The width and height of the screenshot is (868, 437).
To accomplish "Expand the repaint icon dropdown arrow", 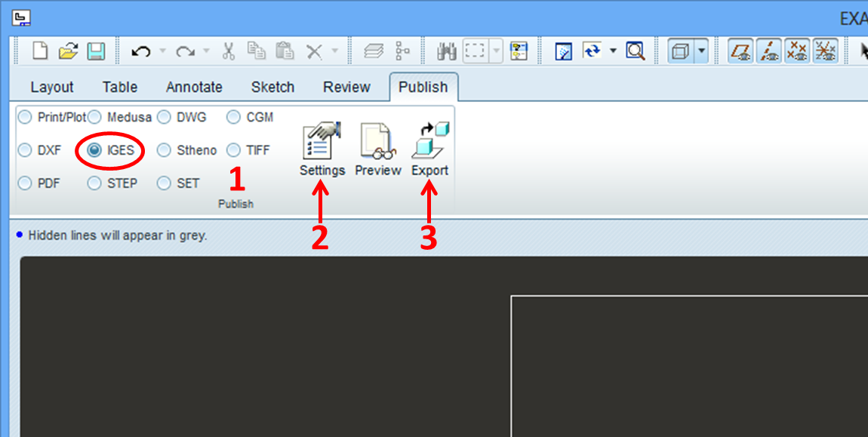I will (613, 51).
